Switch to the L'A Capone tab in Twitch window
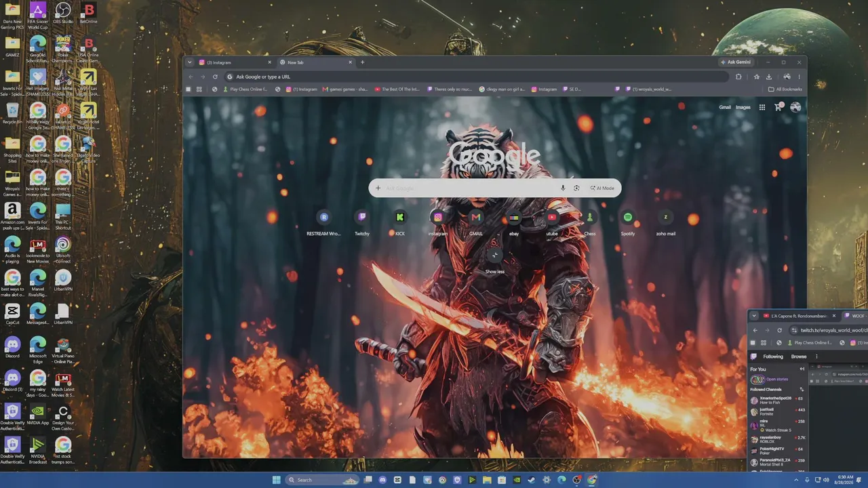This screenshot has height=488, width=868. [x=800, y=316]
